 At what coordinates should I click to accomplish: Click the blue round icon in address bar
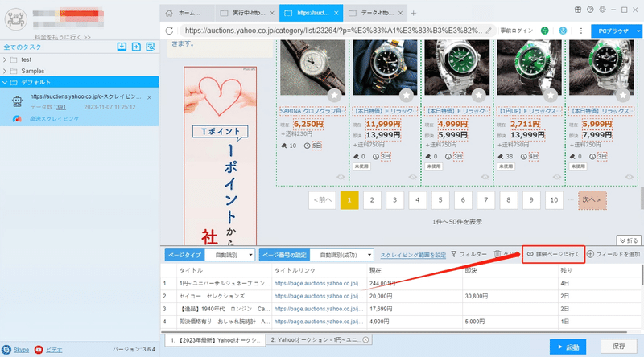[x=563, y=31]
